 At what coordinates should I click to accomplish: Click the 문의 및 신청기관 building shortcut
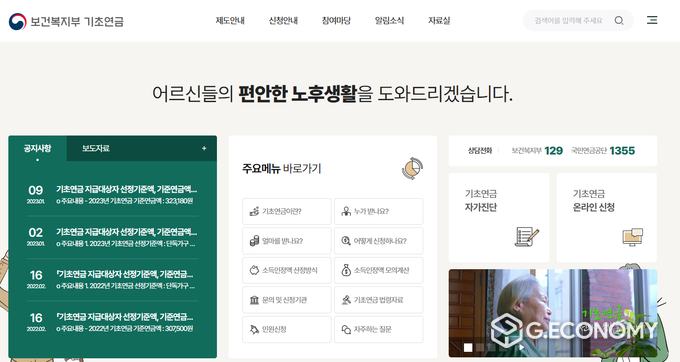[287, 300]
